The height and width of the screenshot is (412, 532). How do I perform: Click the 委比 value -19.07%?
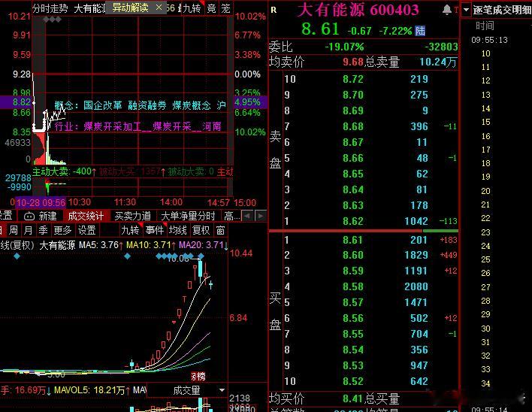tap(344, 47)
